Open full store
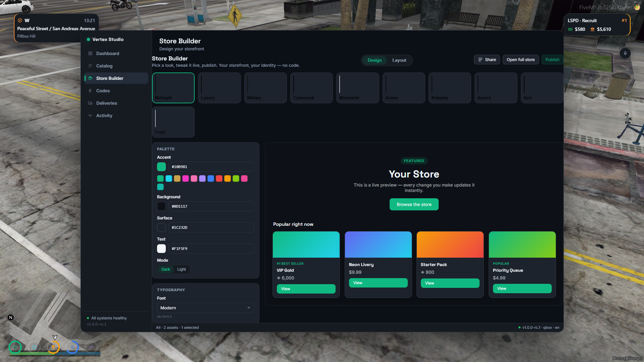 (521, 60)
